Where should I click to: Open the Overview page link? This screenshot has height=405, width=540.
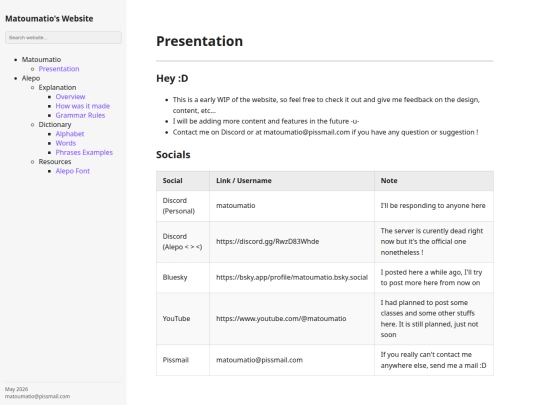point(70,97)
